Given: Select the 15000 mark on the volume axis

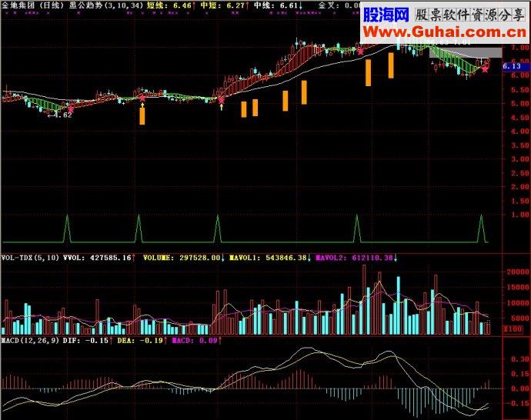Looking at the screenshot, I should 517,288.
